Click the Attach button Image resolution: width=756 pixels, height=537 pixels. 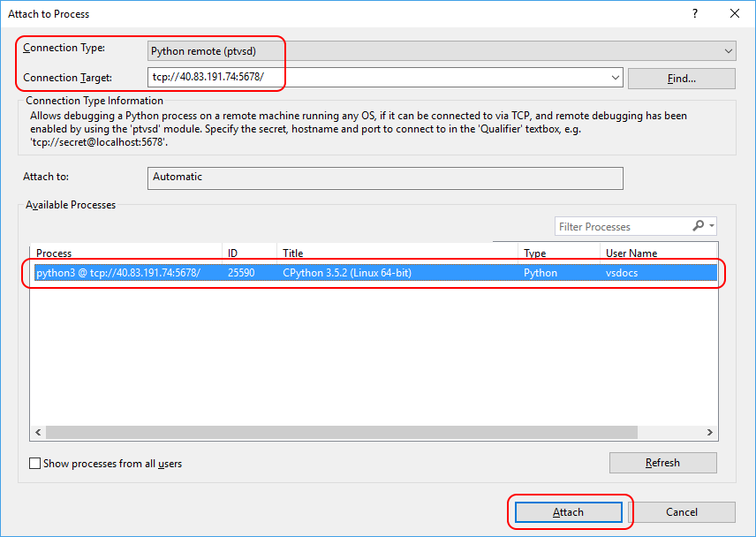(570, 511)
